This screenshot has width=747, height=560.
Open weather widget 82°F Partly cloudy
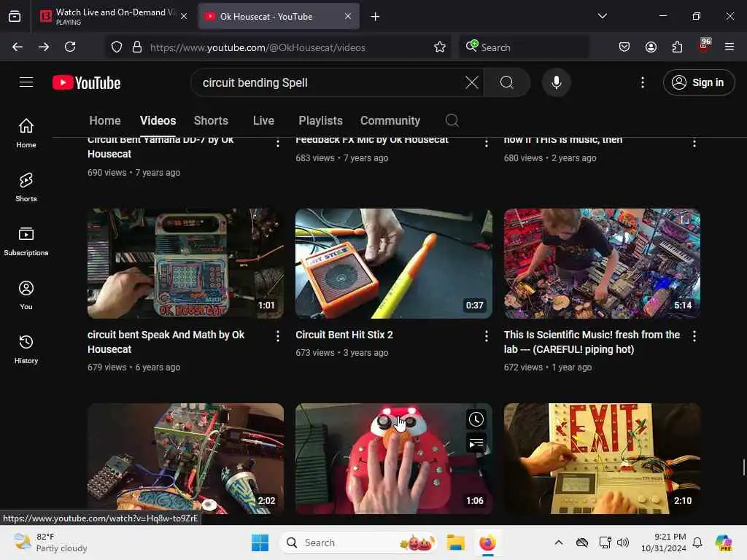(x=50, y=542)
